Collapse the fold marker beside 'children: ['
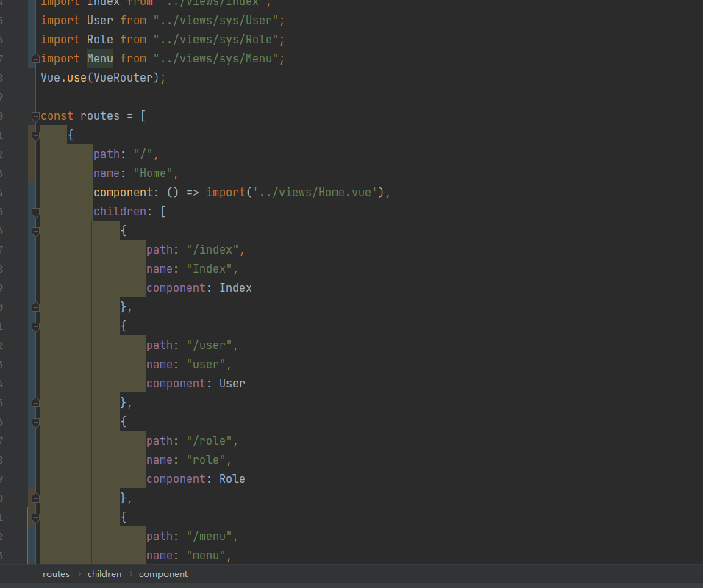 [x=35, y=212]
